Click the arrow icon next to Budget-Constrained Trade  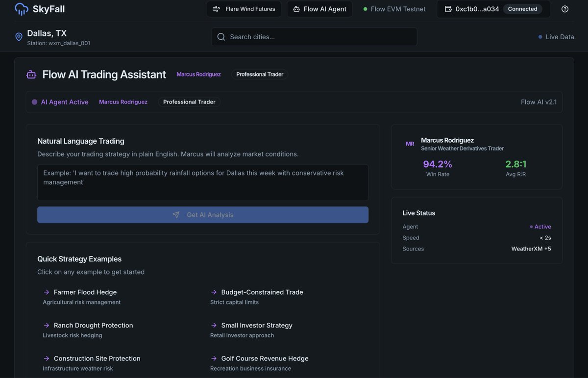pos(214,292)
